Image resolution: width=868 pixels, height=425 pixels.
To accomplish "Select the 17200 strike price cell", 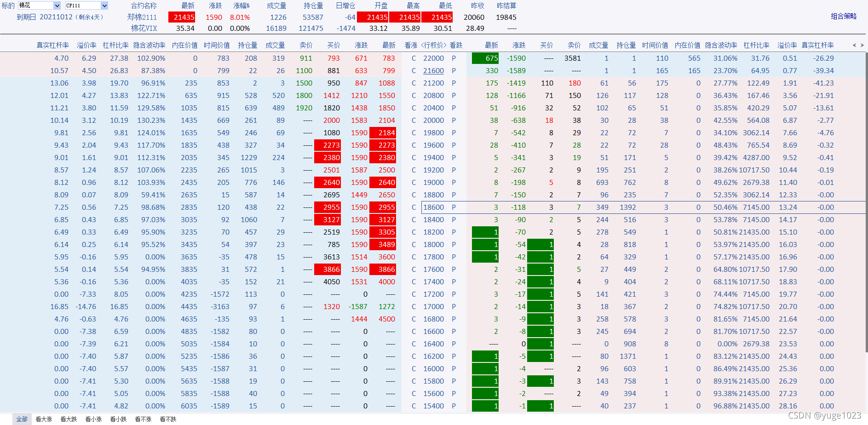I will [x=434, y=294].
